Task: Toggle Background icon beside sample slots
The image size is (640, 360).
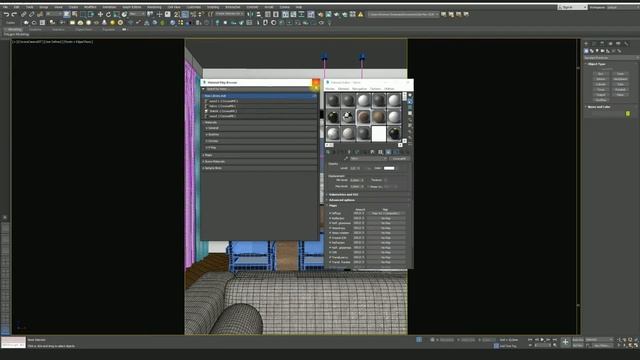Action: [x=410, y=107]
